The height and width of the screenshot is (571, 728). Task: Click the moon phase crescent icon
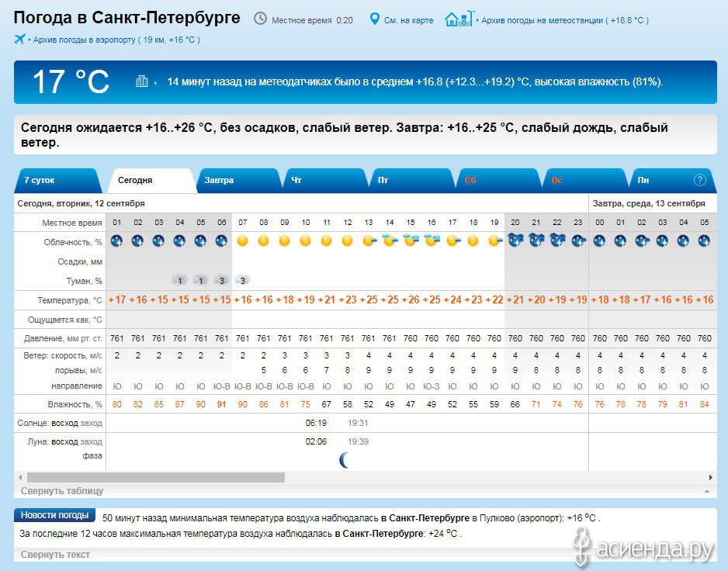pyautogui.click(x=344, y=460)
